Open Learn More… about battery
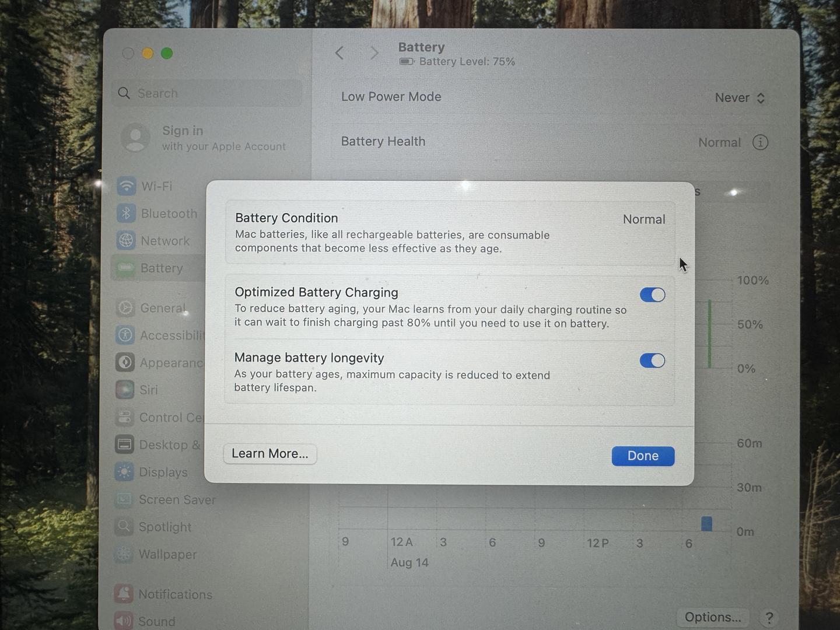This screenshot has width=840, height=630. click(269, 453)
